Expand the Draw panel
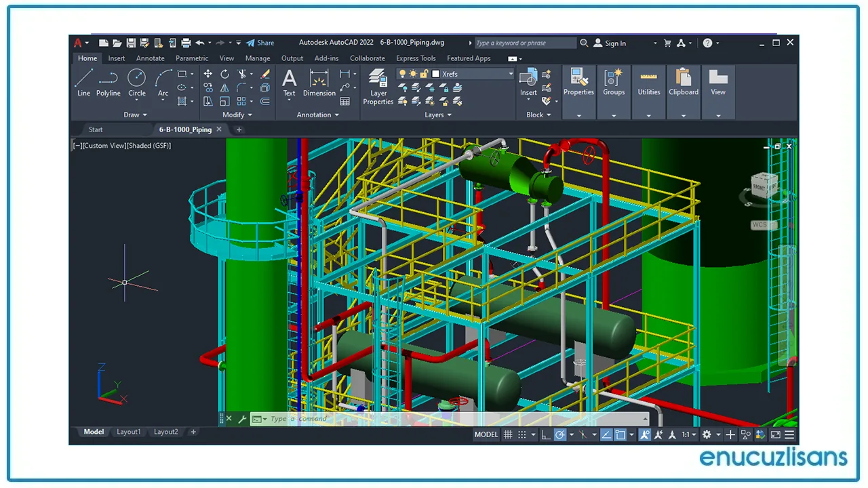868x488 pixels. pyautogui.click(x=135, y=115)
